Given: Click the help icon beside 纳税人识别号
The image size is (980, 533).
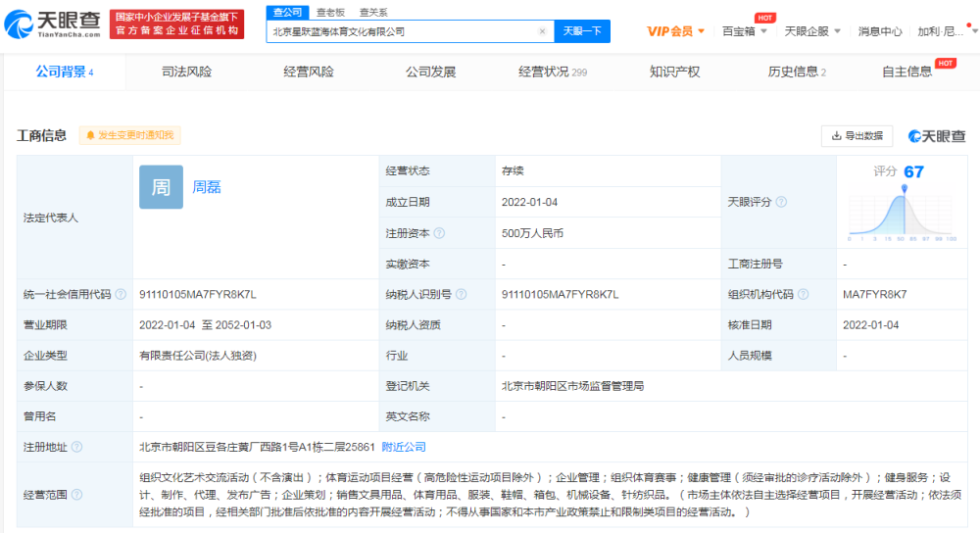Looking at the screenshot, I should coord(461,294).
